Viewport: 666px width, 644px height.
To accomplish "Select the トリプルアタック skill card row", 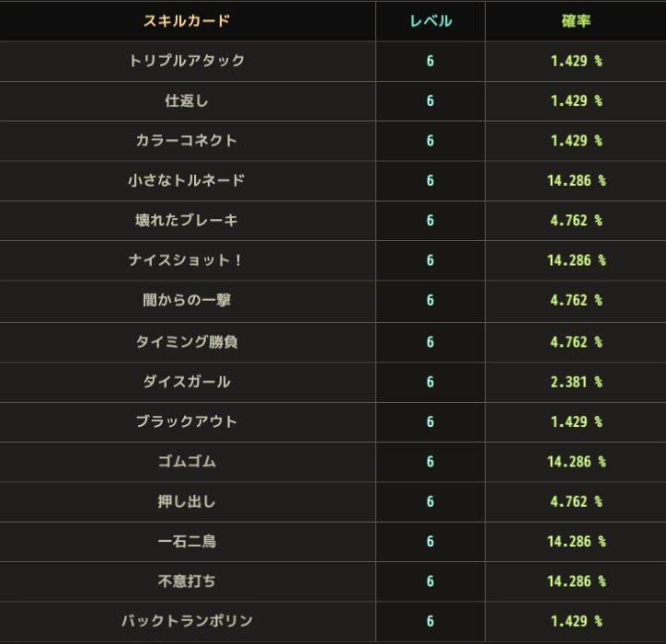I will [x=187, y=61].
